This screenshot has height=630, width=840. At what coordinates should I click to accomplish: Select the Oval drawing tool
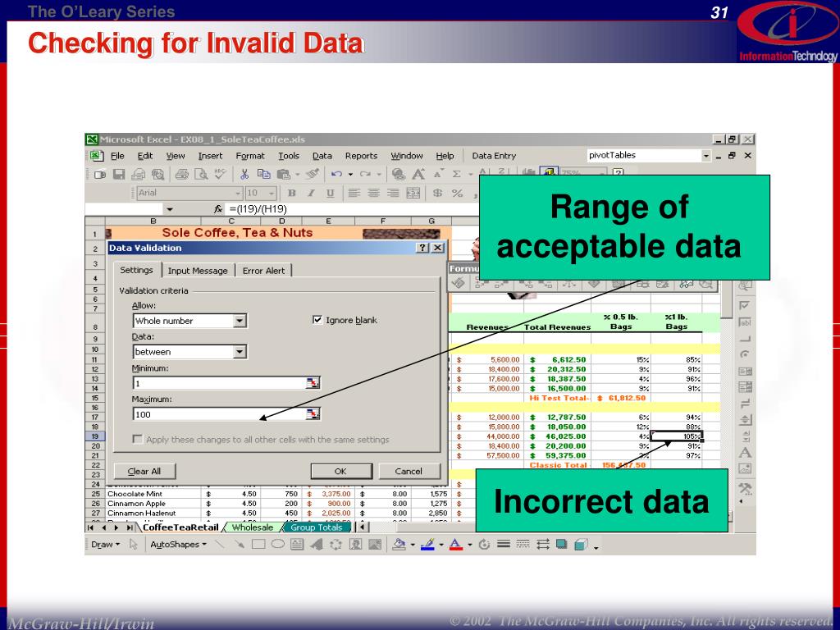[277, 545]
